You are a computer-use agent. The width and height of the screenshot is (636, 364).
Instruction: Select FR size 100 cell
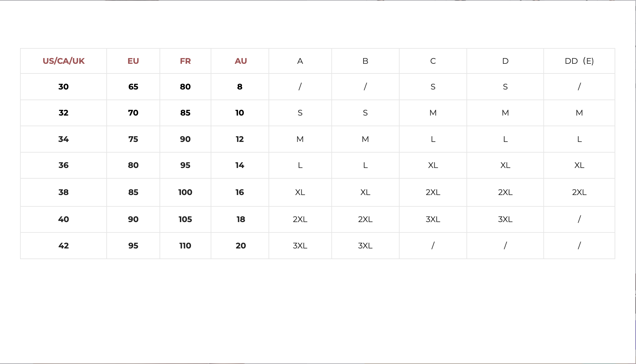tap(185, 192)
